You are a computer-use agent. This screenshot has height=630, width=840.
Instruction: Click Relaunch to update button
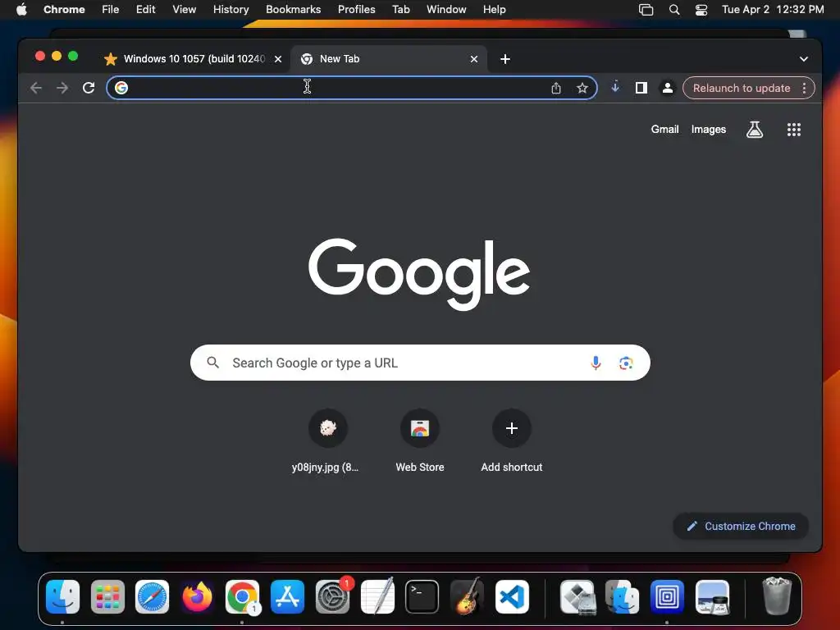tap(742, 88)
